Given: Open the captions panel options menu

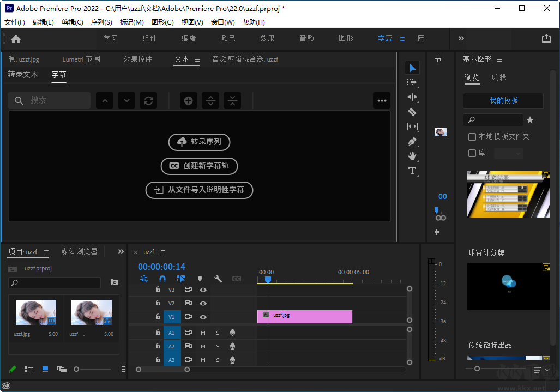Looking at the screenshot, I should click(382, 100).
